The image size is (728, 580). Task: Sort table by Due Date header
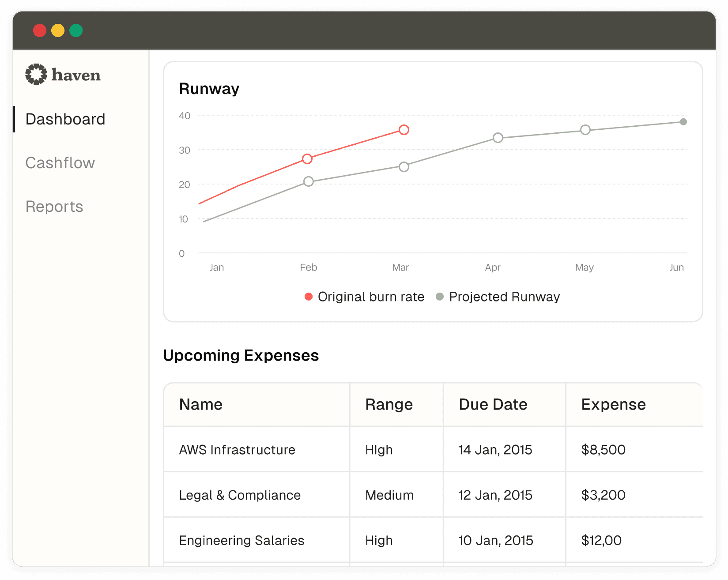tap(493, 404)
